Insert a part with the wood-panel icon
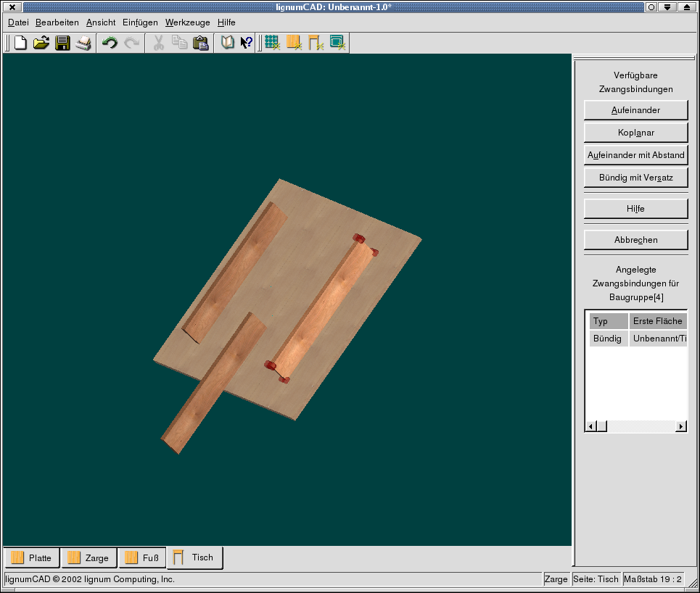Image resolution: width=700 pixels, height=593 pixels. 294,43
